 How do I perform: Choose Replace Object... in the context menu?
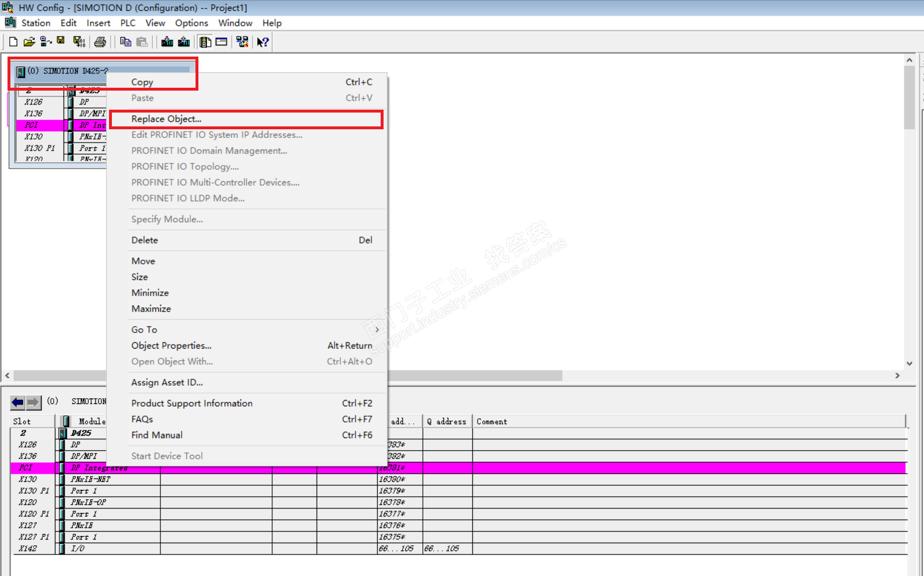(247, 119)
